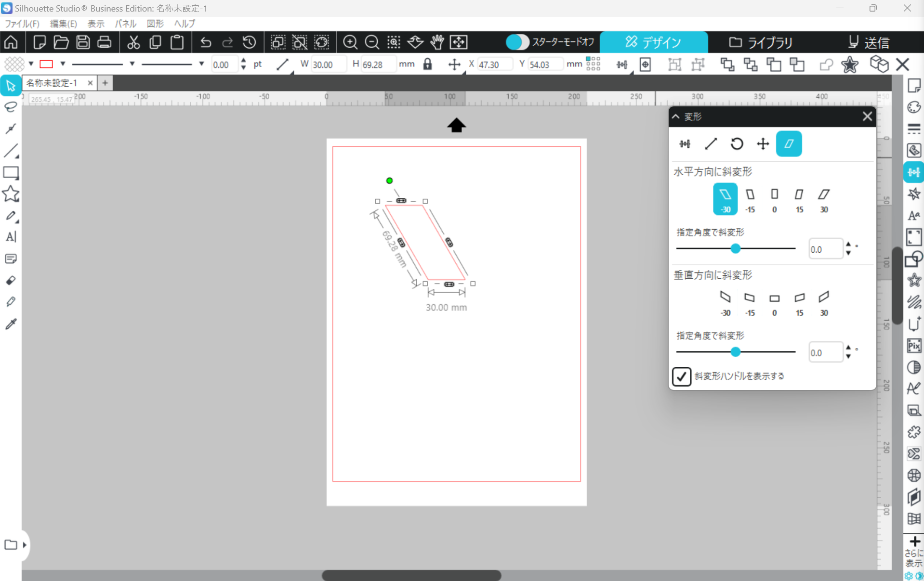Click the red line color swatch

(46, 64)
